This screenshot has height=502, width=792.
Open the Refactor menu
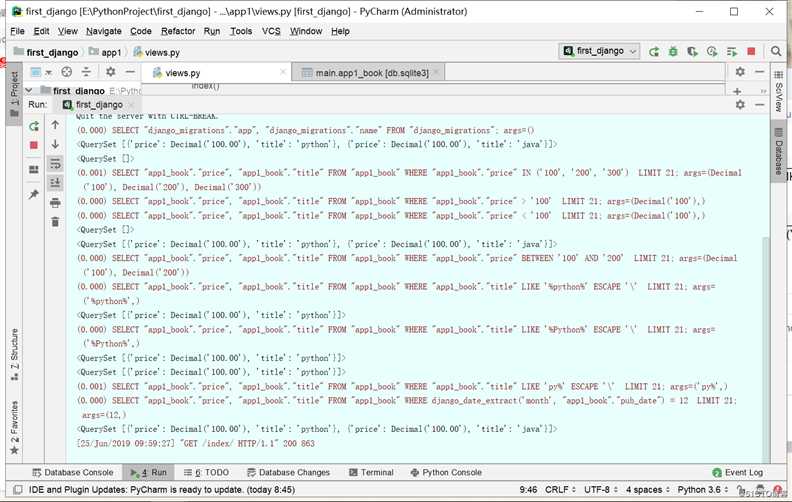[x=178, y=31]
